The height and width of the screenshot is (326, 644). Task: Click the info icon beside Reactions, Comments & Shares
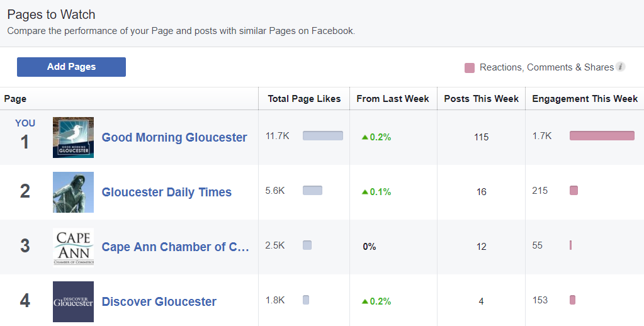click(621, 67)
